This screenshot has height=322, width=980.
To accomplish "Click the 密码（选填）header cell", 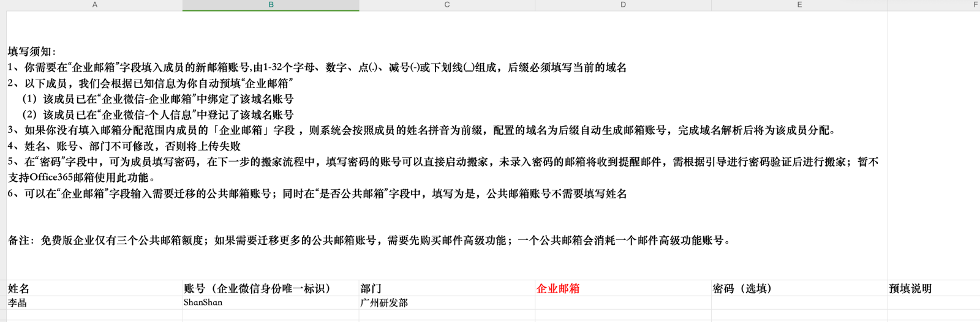I will (799, 288).
